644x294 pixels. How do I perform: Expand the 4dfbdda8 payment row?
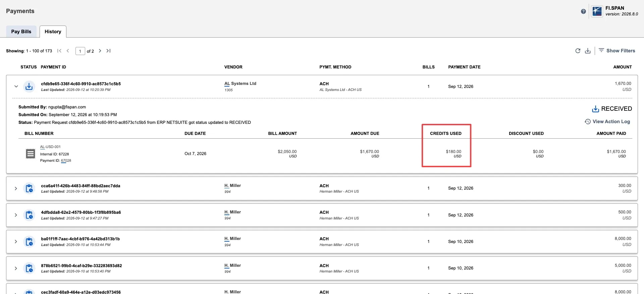click(x=16, y=215)
